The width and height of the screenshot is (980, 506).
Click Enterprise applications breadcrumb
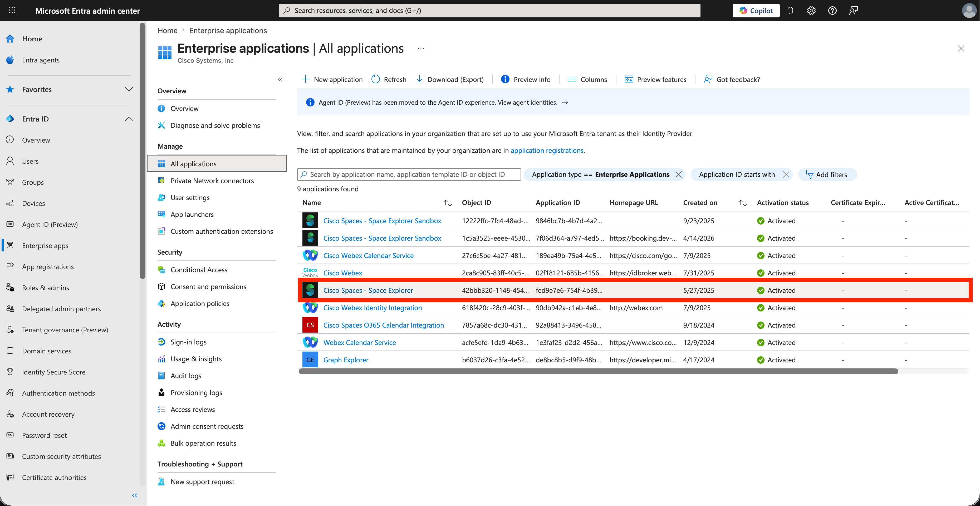point(228,30)
